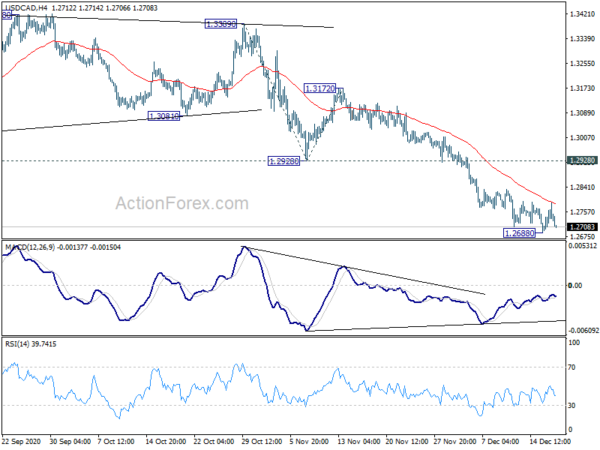Click the 1.33890 price label
Screen dimensions: 600x450
[221, 24]
